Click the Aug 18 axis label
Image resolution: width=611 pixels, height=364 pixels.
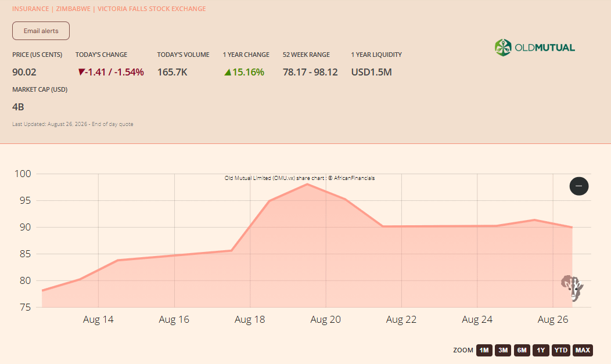click(250, 320)
